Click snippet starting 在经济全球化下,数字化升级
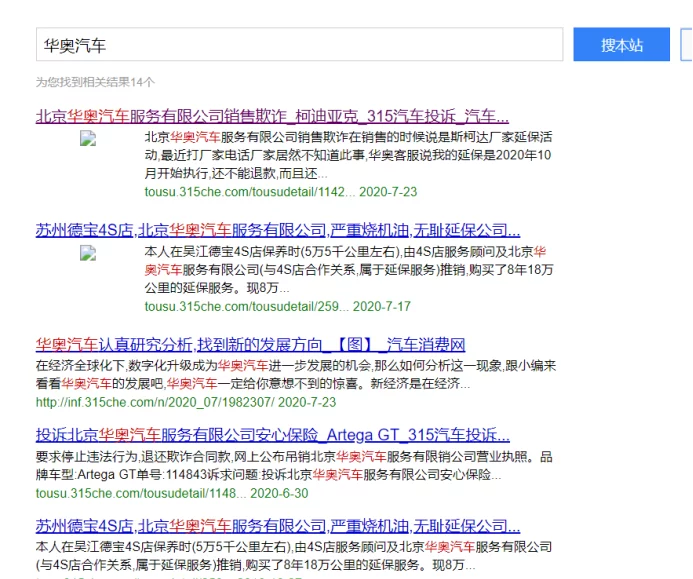 pyautogui.click(x=296, y=375)
